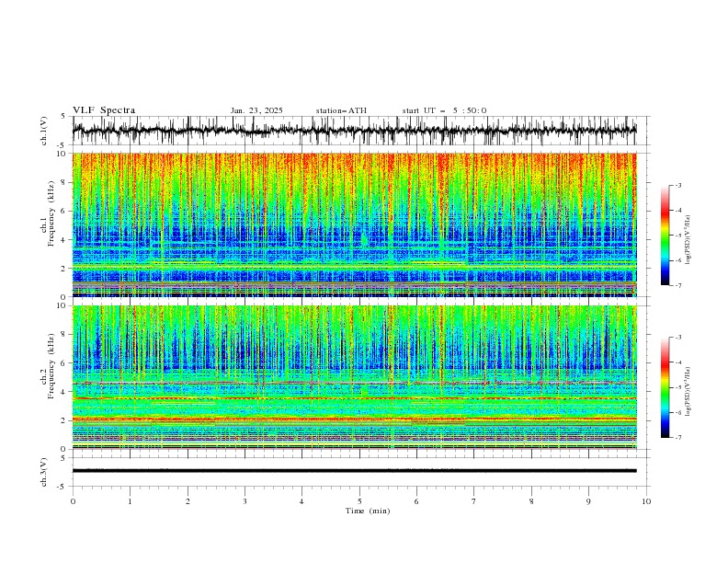The image size is (728, 563).
Task: Click time axis tick label "8"
Action: point(531,501)
